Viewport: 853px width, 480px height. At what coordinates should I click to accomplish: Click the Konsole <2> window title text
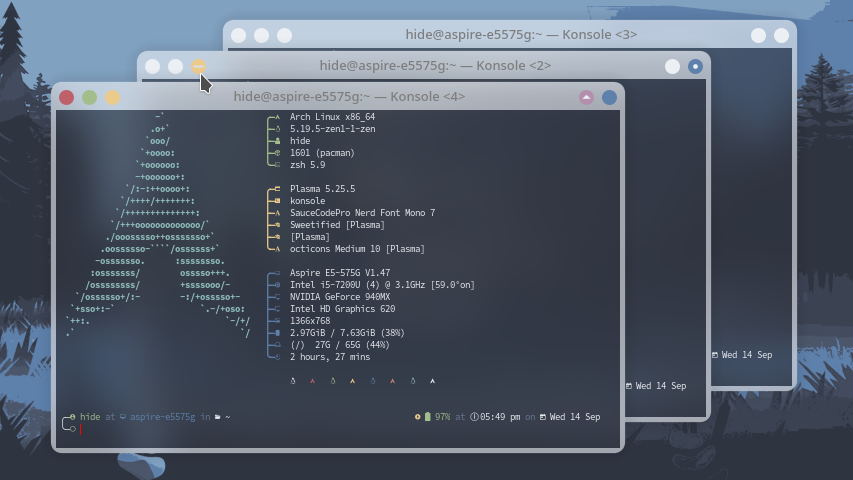[x=435, y=65]
